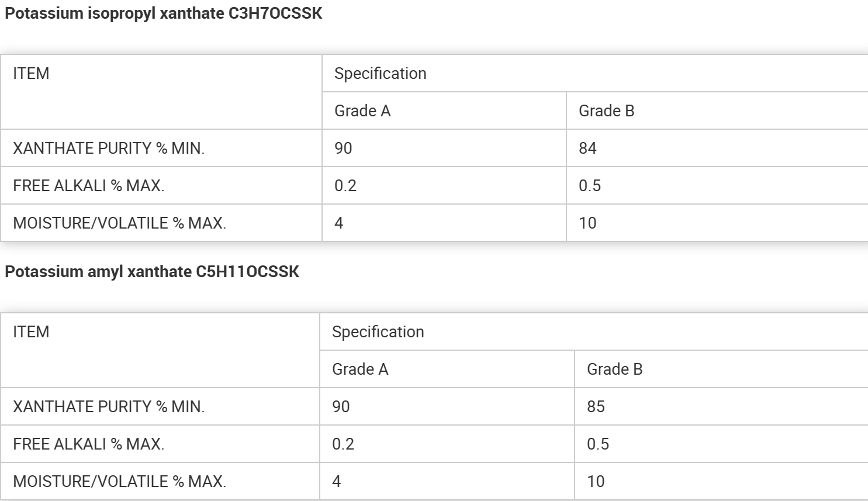
Task: Click the Specification header in the amyl table
Action: 378,332
